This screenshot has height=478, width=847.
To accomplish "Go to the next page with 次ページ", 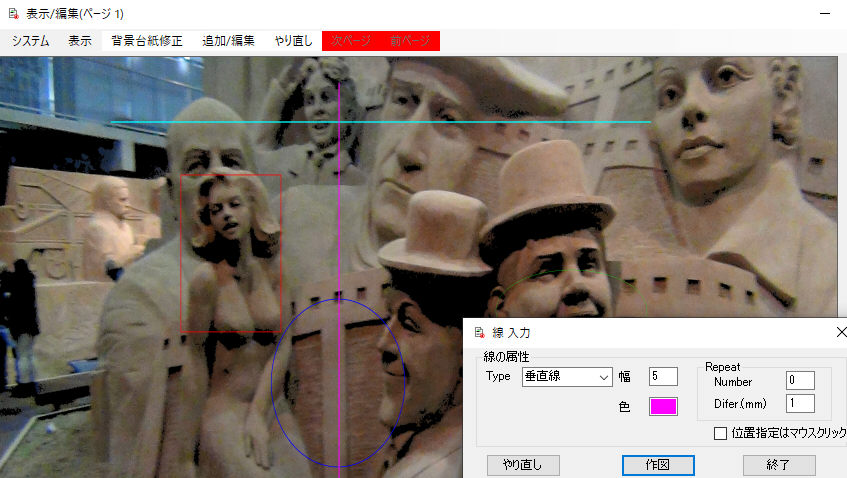I will pos(351,41).
